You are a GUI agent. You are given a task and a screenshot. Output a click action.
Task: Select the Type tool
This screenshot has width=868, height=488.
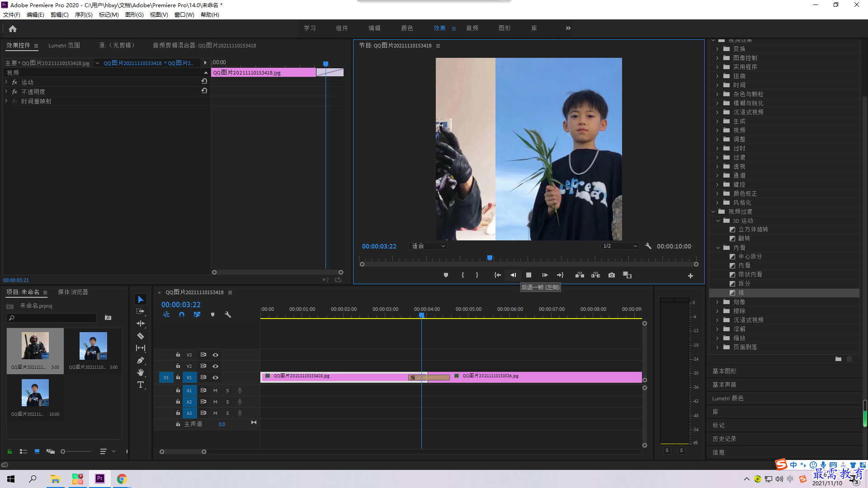(x=141, y=385)
